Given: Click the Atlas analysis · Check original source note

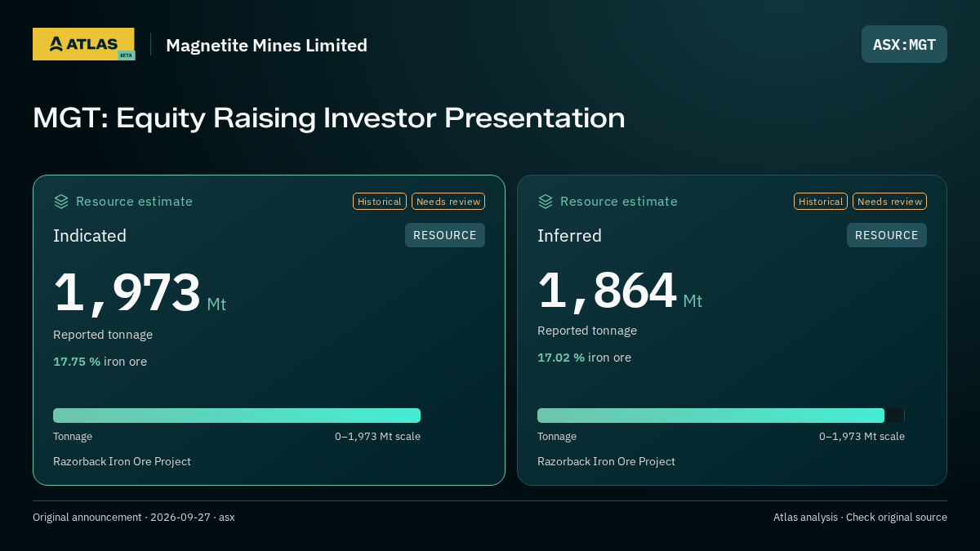Looking at the screenshot, I should 860,517.
